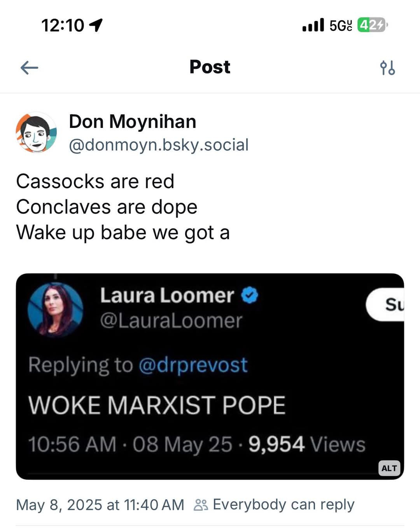Tap the Post header title
Image resolution: width=420 pixels, height=530 pixels.
pyautogui.click(x=210, y=67)
